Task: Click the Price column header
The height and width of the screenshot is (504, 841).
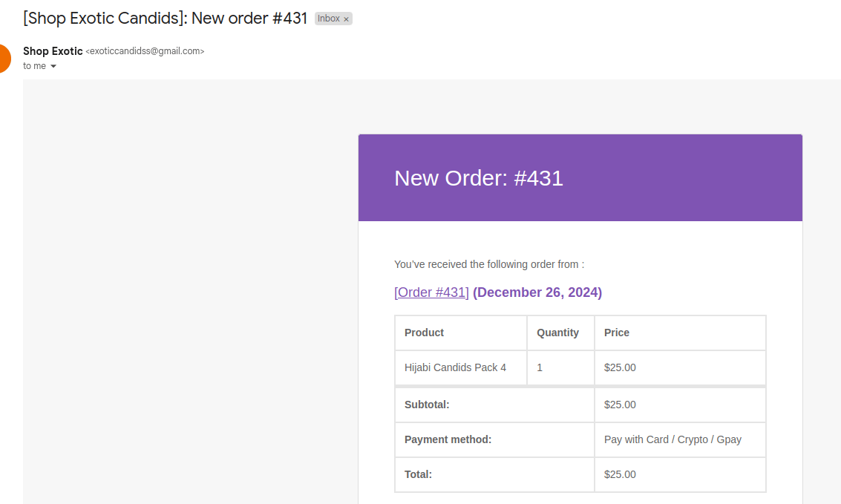Action: [x=616, y=333]
